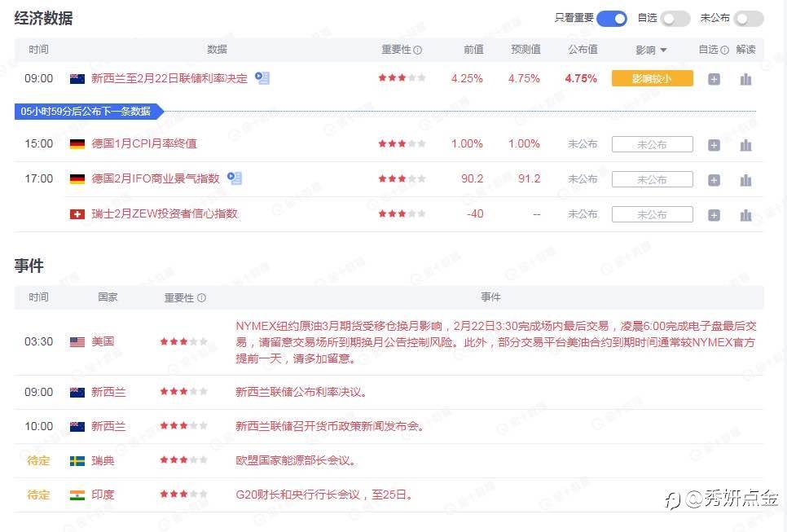Click the 解读 column header
The height and width of the screenshot is (532, 787).
pyautogui.click(x=745, y=49)
